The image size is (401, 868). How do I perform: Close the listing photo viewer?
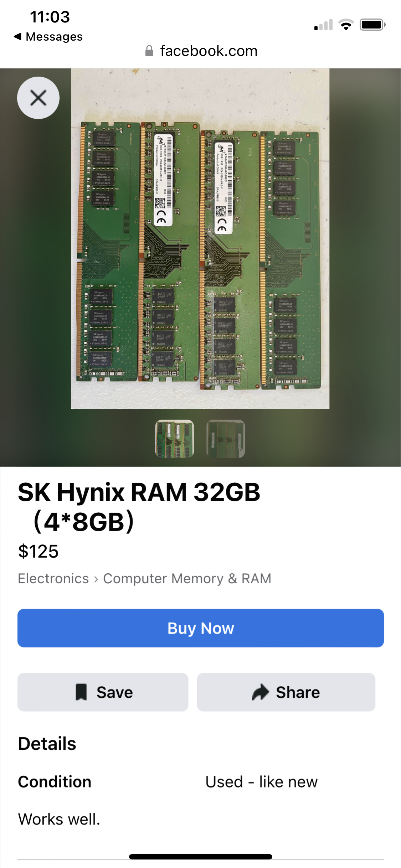[x=38, y=98]
